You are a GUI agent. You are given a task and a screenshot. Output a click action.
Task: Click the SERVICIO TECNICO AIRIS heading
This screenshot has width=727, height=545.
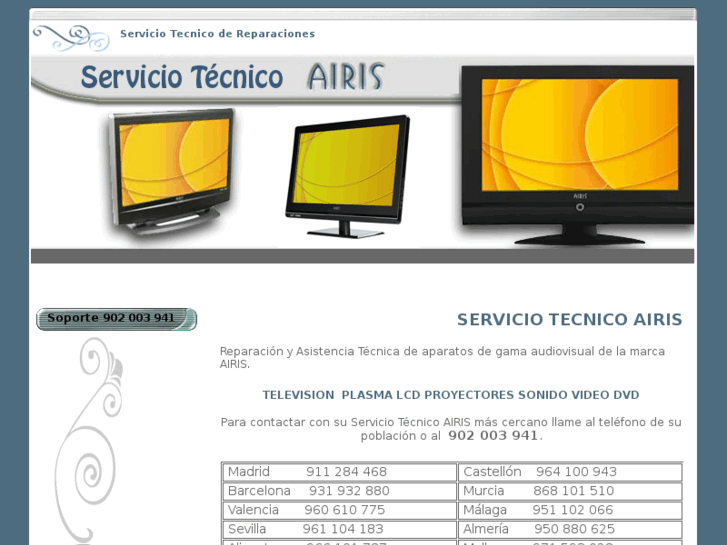coord(569,320)
